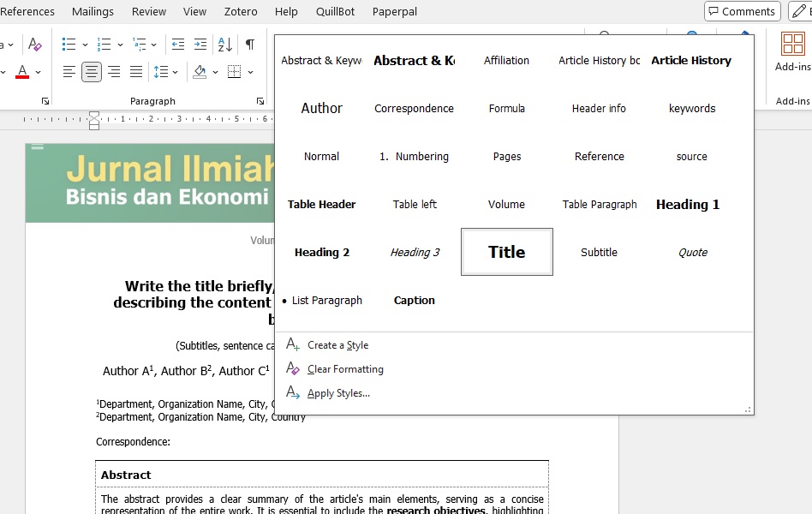Align text left
Image resolution: width=812 pixels, height=514 pixels.
69,71
